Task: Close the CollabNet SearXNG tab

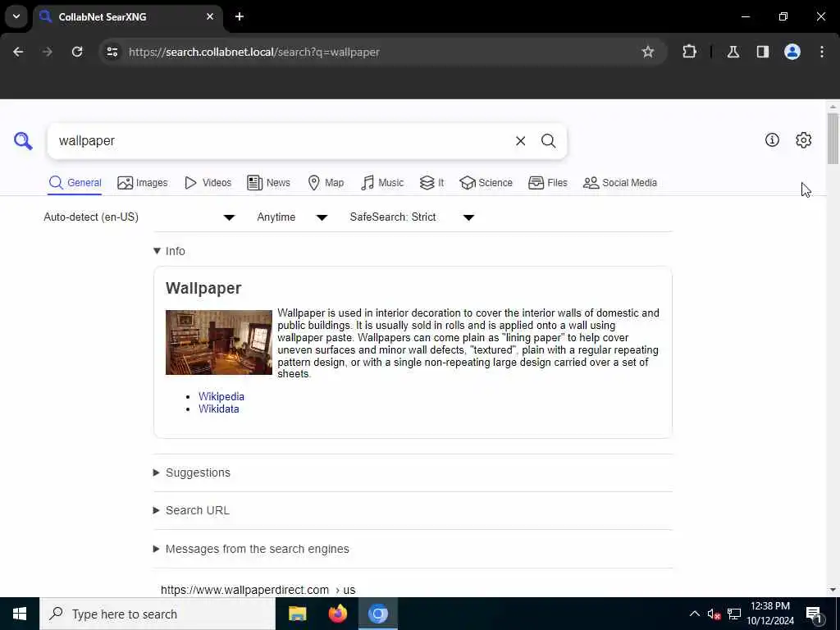Action: pos(210,16)
